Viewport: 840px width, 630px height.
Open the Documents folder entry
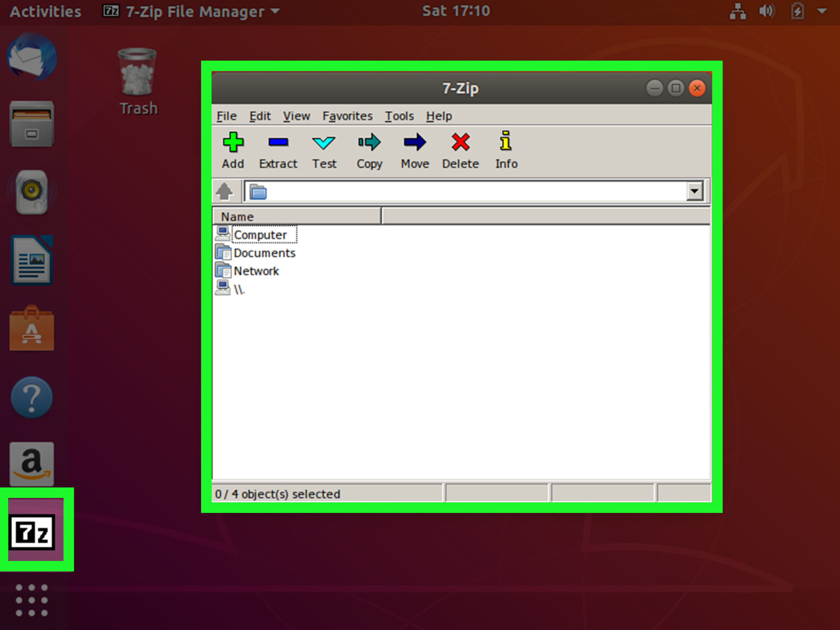click(x=265, y=253)
